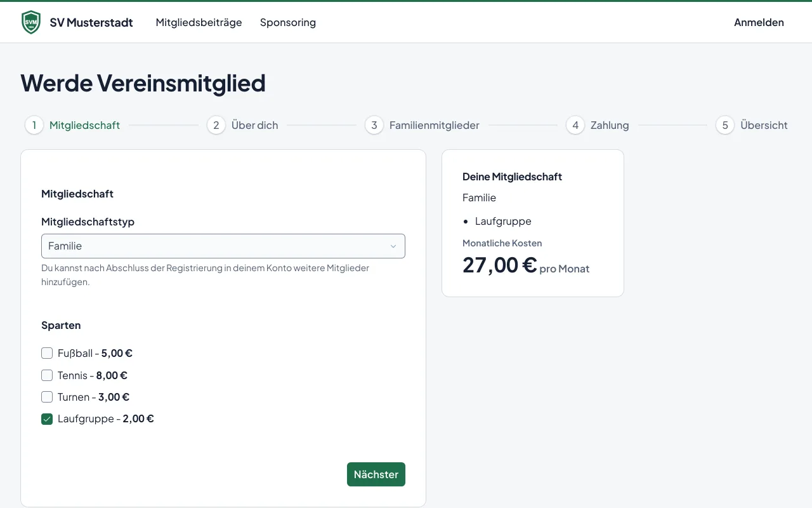Select step 3 Familienmitglieder
Screen dimensions: 812x508
click(422, 125)
